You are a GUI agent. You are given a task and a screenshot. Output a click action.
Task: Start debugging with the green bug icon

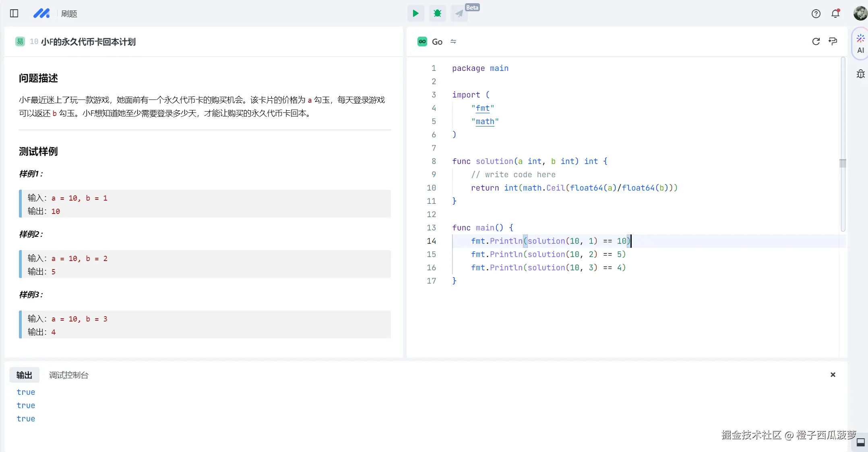[437, 14]
